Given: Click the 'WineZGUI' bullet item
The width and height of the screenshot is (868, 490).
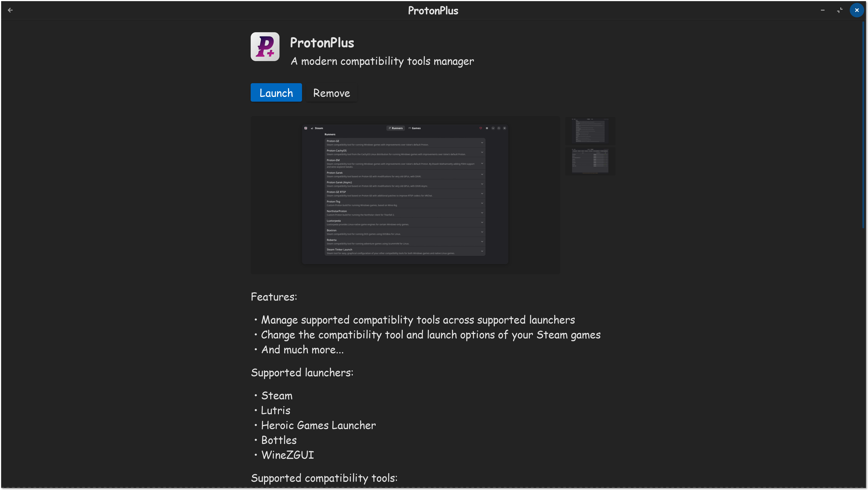Looking at the screenshot, I should coord(287,455).
